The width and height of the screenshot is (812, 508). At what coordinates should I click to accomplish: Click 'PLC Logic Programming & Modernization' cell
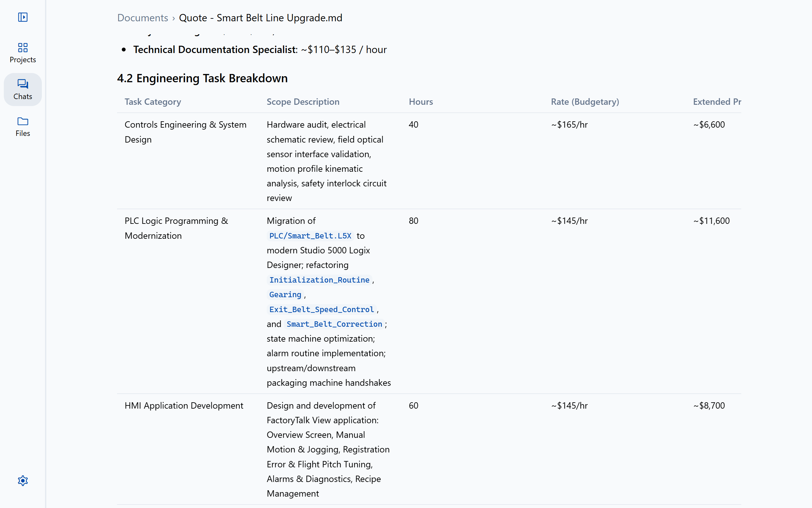(x=176, y=228)
